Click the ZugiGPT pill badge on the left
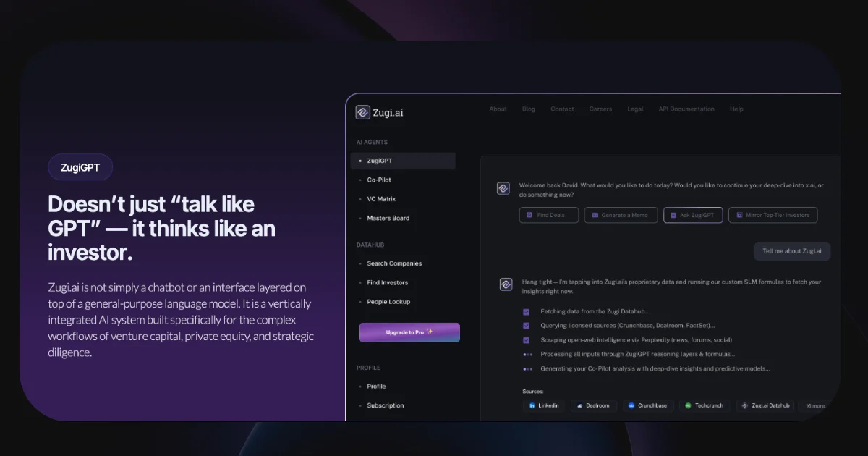 coord(80,168)
